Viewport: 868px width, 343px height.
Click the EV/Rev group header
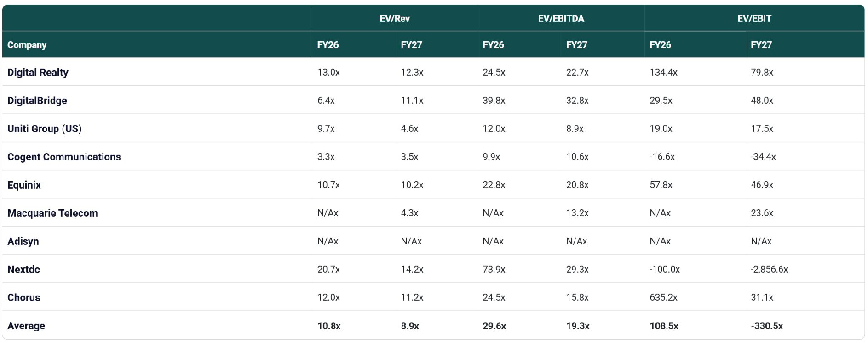(x=394, y=18)
